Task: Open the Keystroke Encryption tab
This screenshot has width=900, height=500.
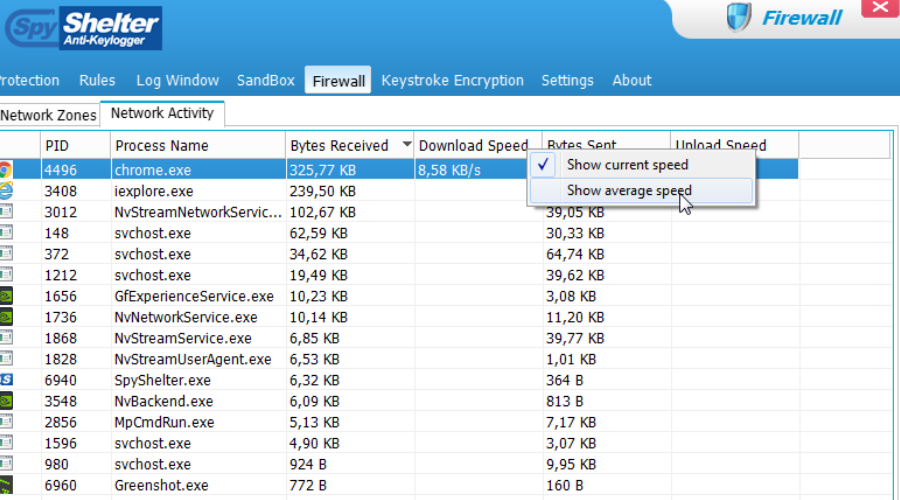Action: (x=452, y=80)
